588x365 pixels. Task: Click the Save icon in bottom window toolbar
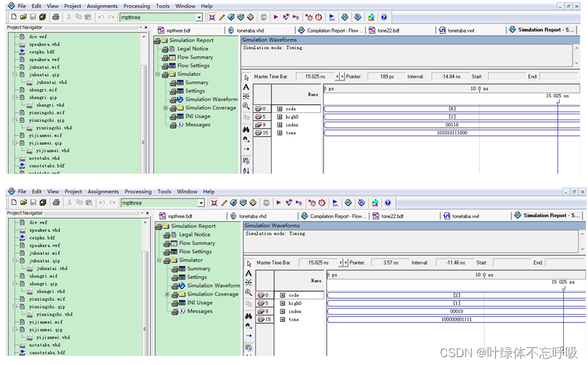(x=33, y=203)
